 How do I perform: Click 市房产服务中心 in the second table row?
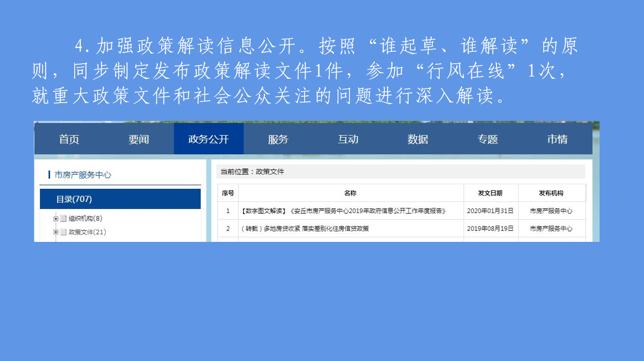click(x=551, y=228)
